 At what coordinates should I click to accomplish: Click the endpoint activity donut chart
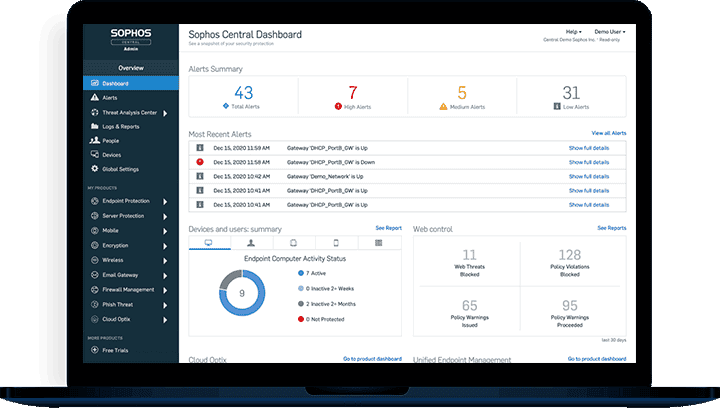(x=242, y=293)
